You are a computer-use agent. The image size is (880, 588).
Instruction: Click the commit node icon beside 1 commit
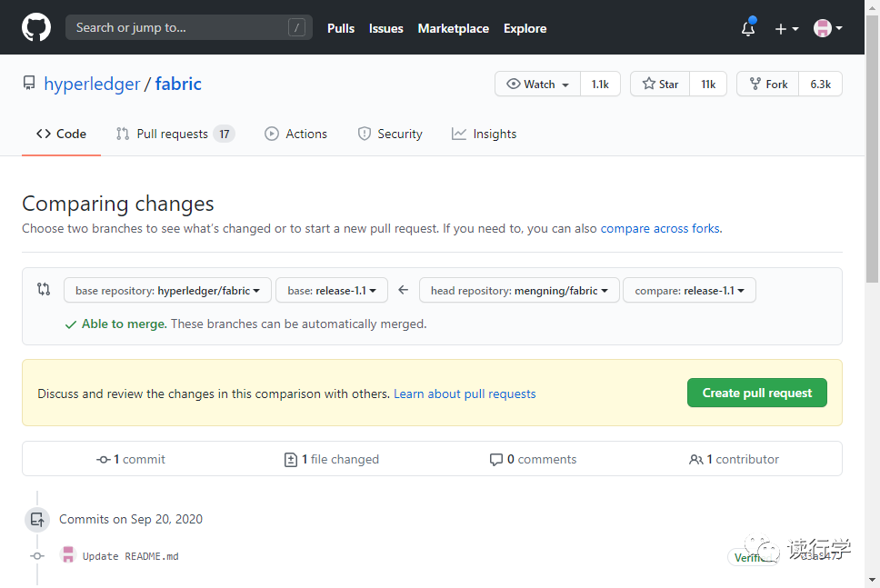pyautogui.click(x=103, y=460)
